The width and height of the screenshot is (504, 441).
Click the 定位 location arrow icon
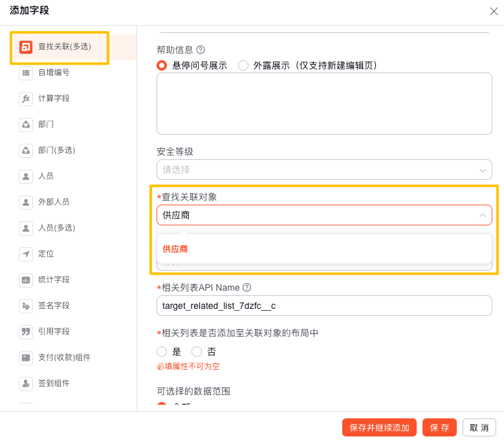tap(26, 254)
